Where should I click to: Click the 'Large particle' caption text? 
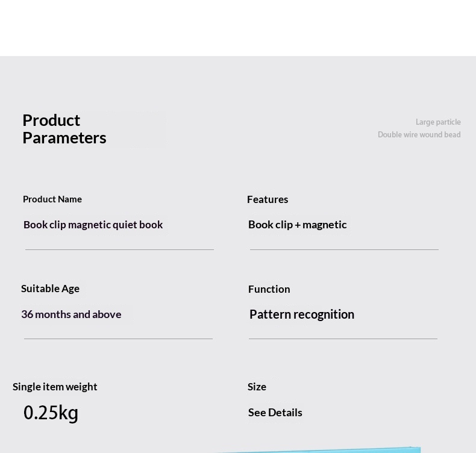click(x=438, y=122)
